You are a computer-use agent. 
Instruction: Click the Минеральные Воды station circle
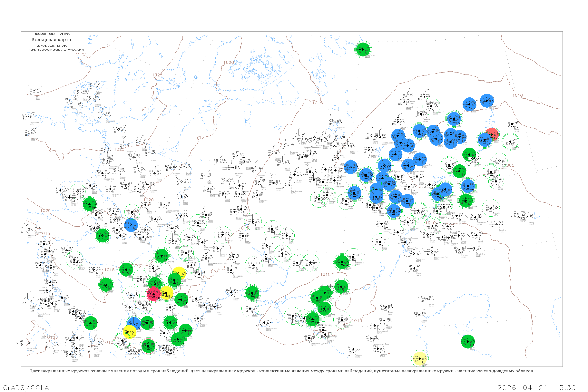(371, 338)
